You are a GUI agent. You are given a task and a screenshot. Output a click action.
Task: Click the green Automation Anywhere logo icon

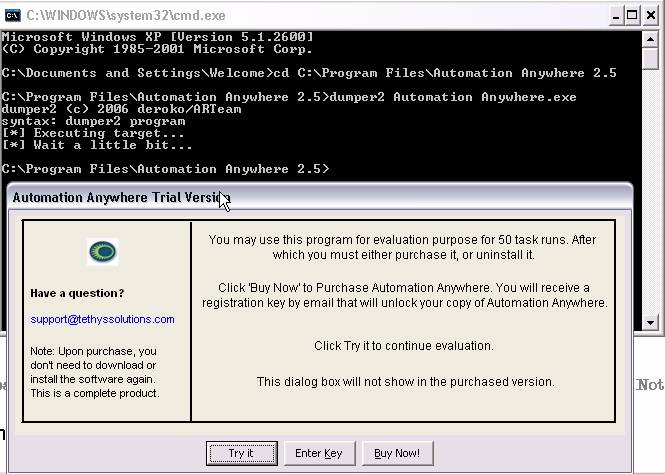103,252
